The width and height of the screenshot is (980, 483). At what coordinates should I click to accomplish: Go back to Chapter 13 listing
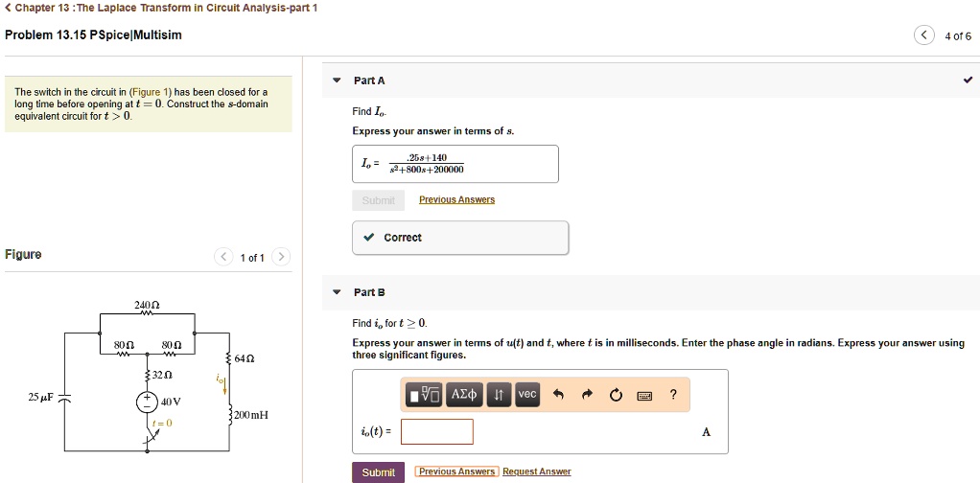tap(161, 8)
